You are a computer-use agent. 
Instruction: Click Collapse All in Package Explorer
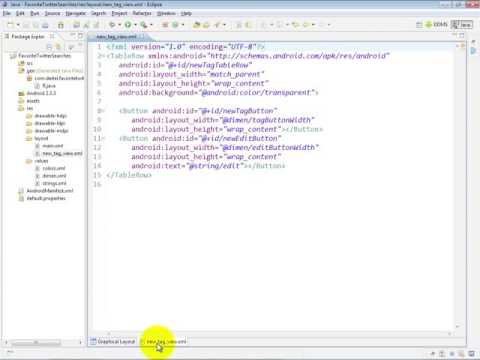point(49,46)
